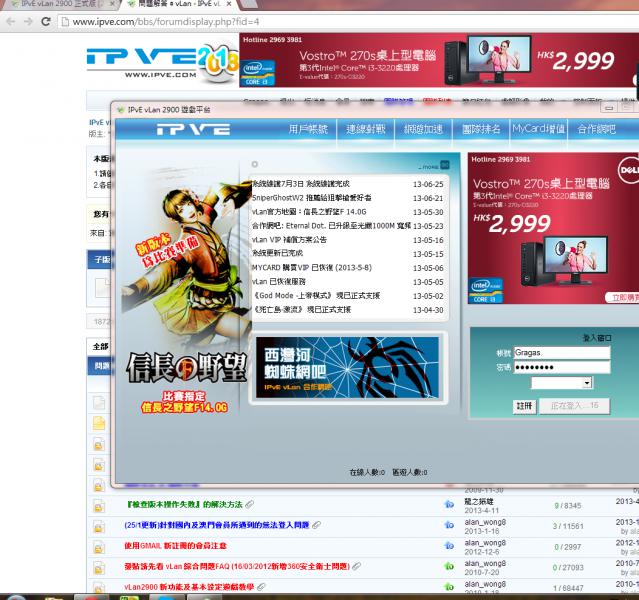Click attachment clip on 檢查版本操作失敗 thread

click(x=249, y=505)
